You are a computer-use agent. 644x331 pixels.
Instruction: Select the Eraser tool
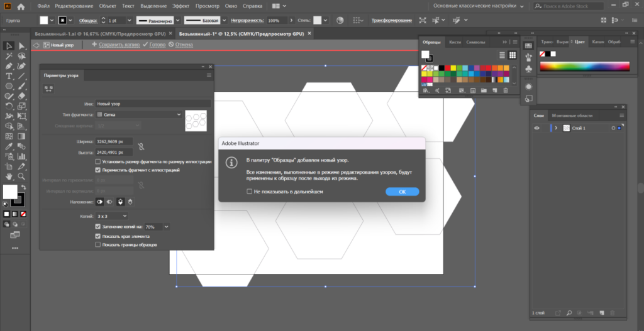coord(22,96)
